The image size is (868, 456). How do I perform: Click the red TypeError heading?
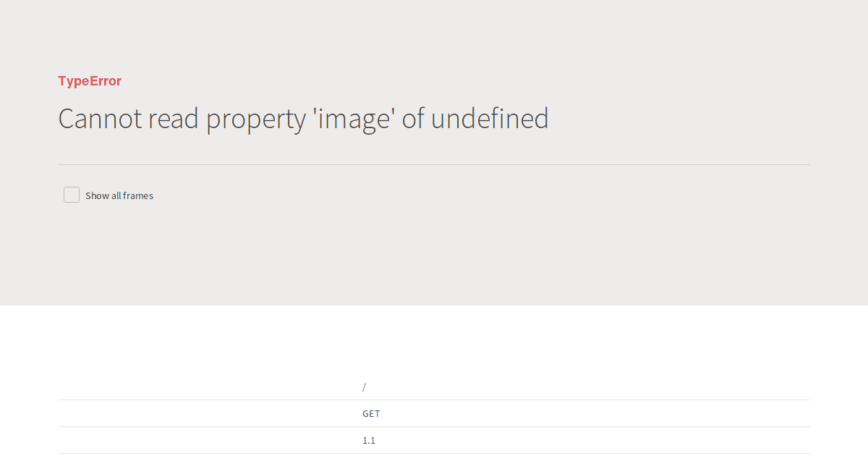(90, 81)
